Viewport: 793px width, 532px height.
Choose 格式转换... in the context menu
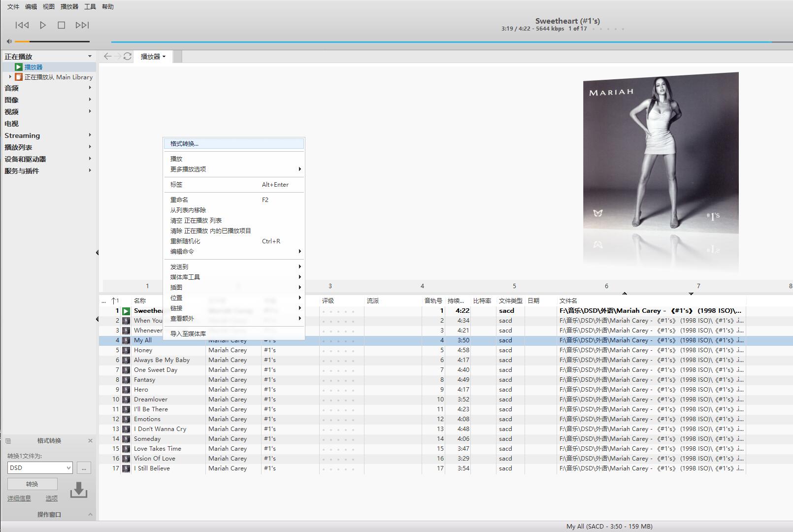coord(234,144)
